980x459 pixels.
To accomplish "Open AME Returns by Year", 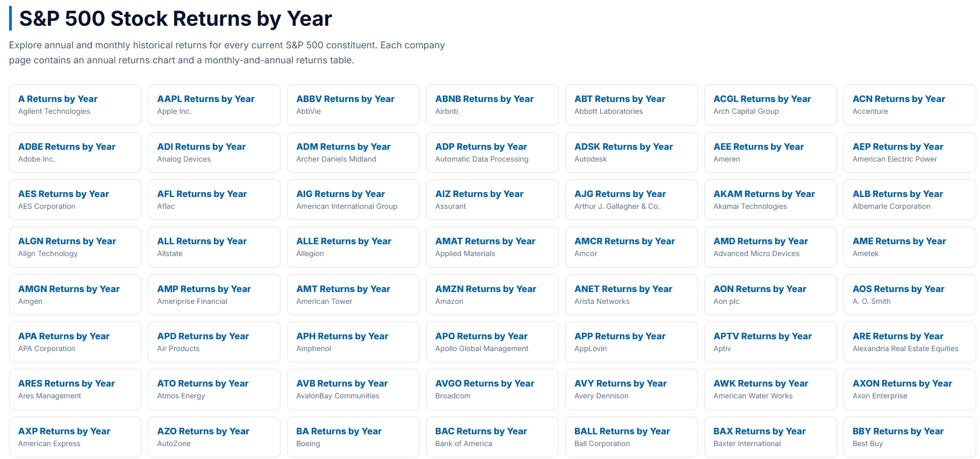I will pyautogui.click(x=910, y=247).
